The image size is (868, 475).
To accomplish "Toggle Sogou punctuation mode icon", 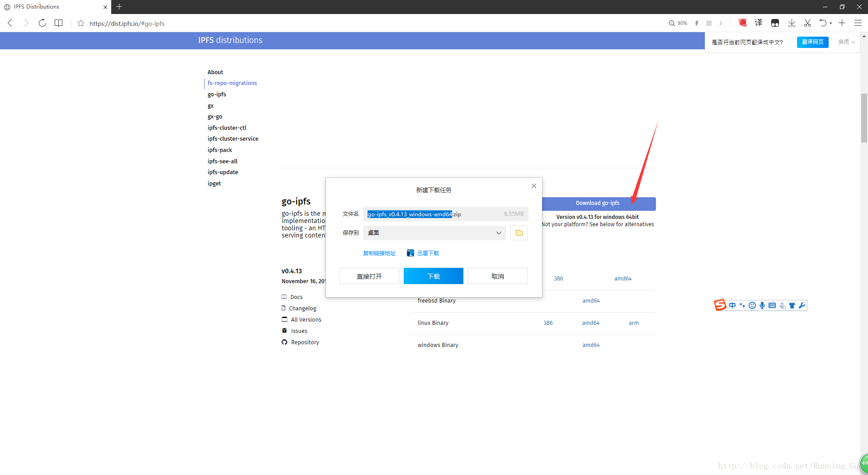I will click(742, 305).
